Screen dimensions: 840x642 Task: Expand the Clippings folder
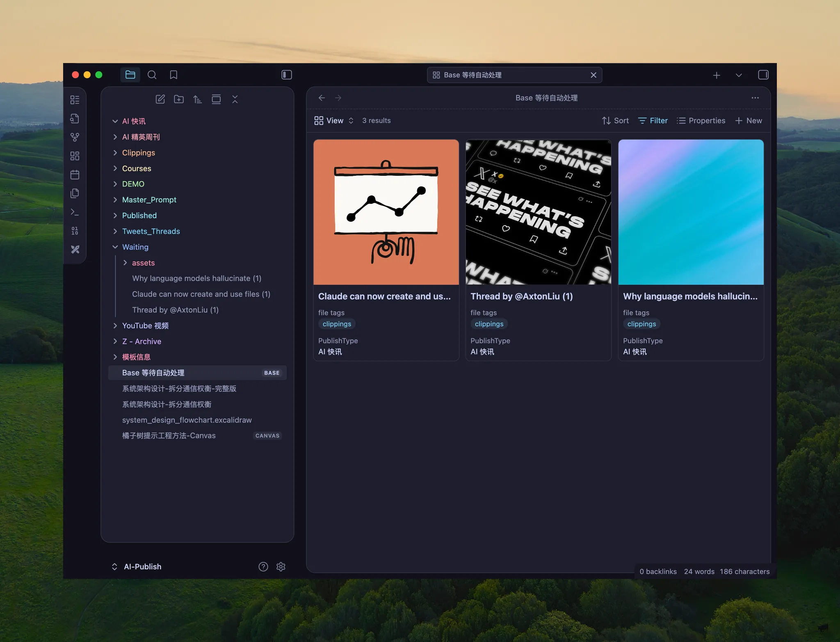click(138, 153)
